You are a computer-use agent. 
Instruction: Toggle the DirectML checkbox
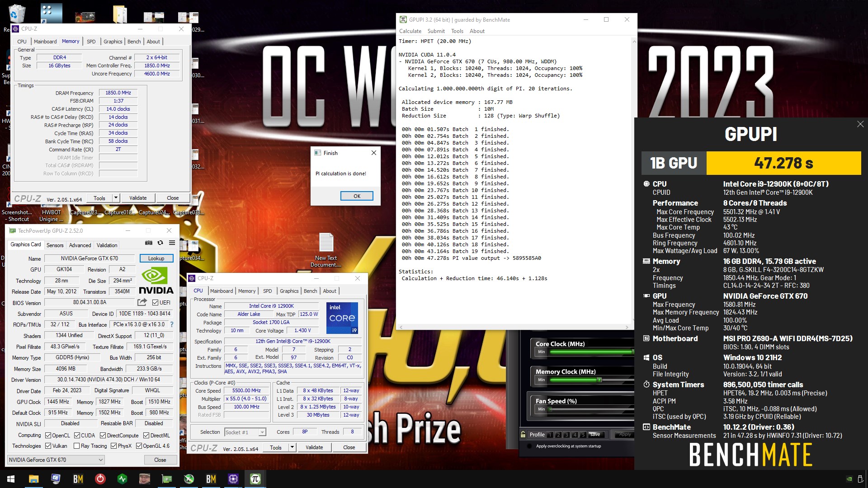click(146, 436)
